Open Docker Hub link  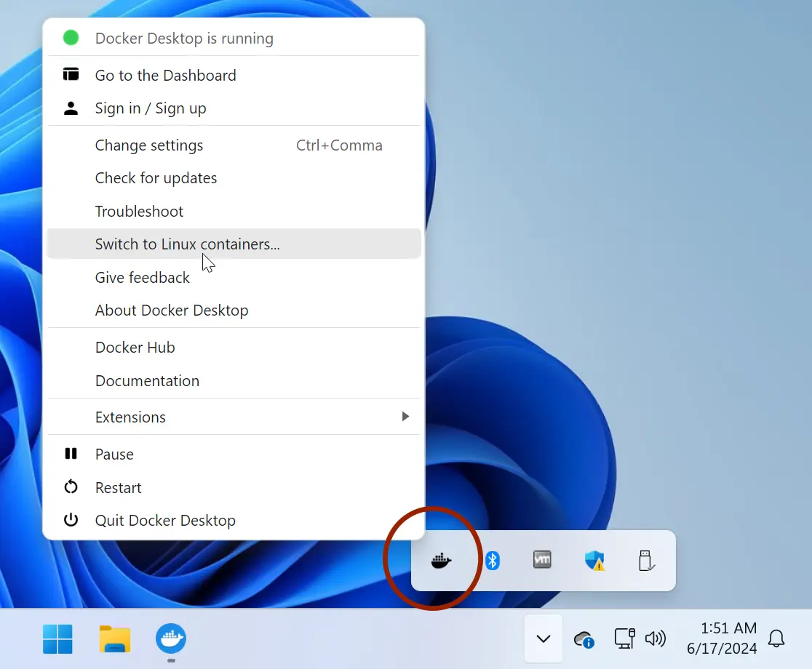[x=234, y=347]
